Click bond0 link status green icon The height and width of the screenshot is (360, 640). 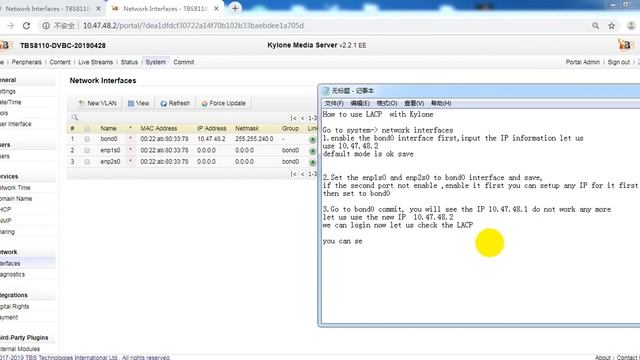coord(313,140)
